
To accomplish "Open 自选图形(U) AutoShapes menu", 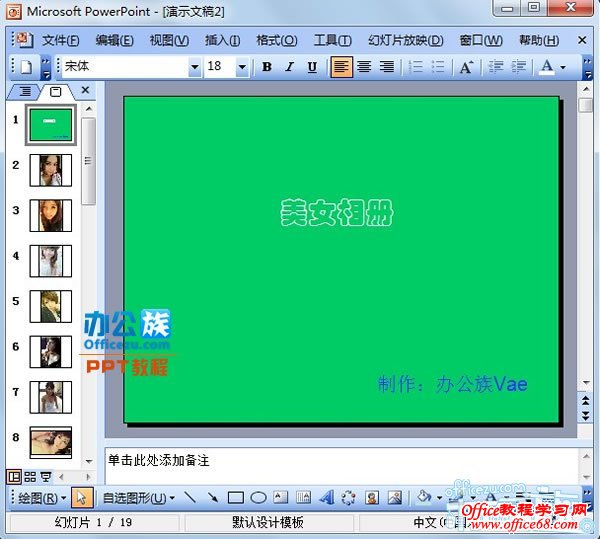I will coord(139,498).
